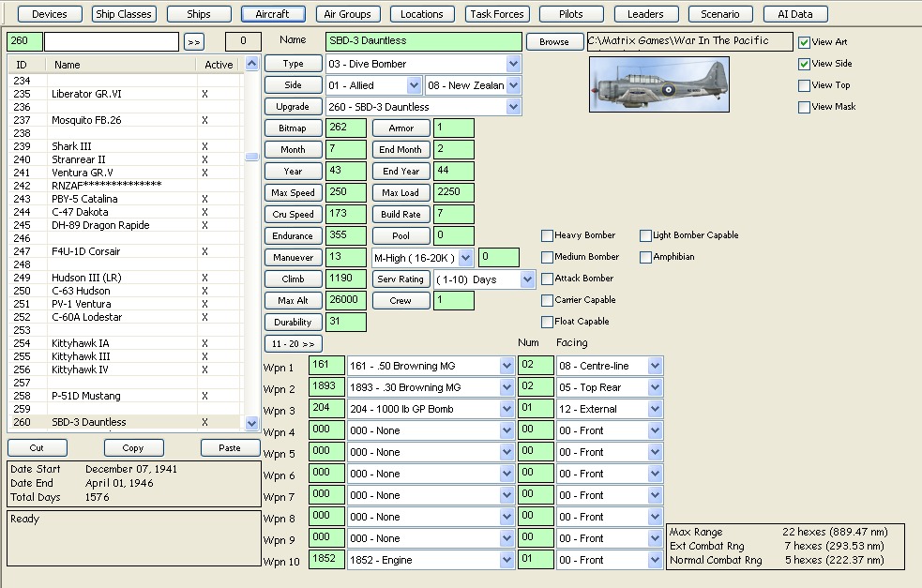Uncheck View Art
This screenshot has width=922, height=588.
[x=804, y=41]
